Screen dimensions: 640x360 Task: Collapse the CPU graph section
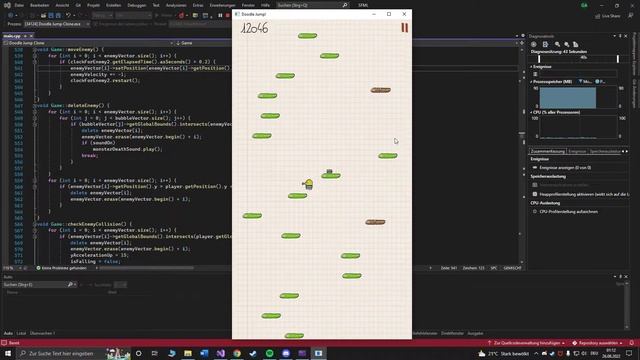(x=531, y=112)
